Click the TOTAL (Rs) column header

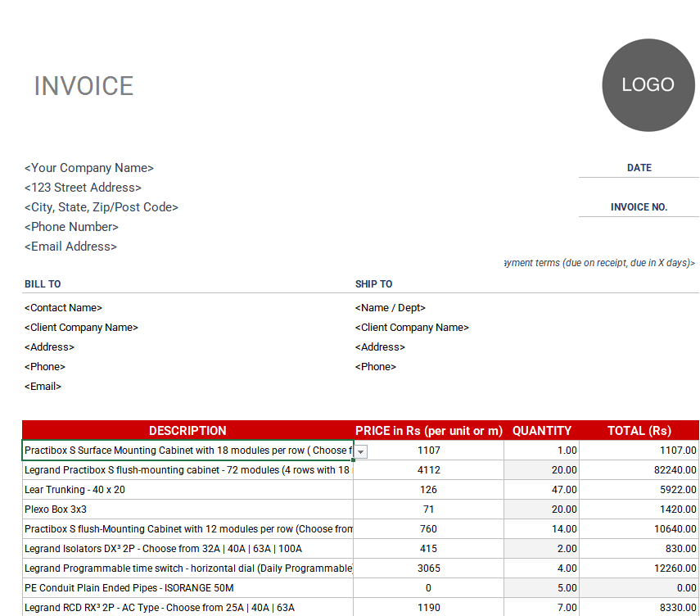(x=639, y=431)
